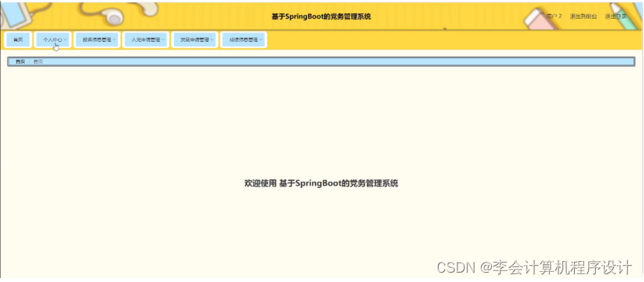
Task: Expand the 入党申请管理 dropdown menu
Action: click(146, 40)
